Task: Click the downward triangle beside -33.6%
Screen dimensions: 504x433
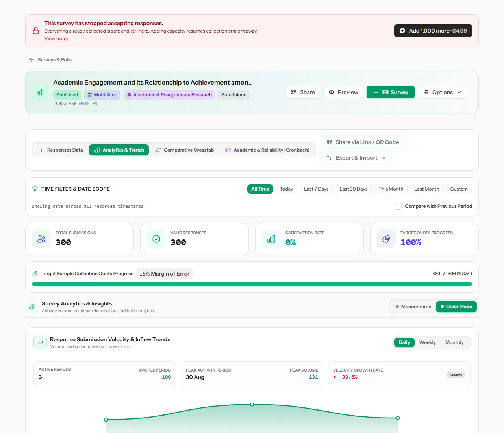Action: click(x=335, y=377)
